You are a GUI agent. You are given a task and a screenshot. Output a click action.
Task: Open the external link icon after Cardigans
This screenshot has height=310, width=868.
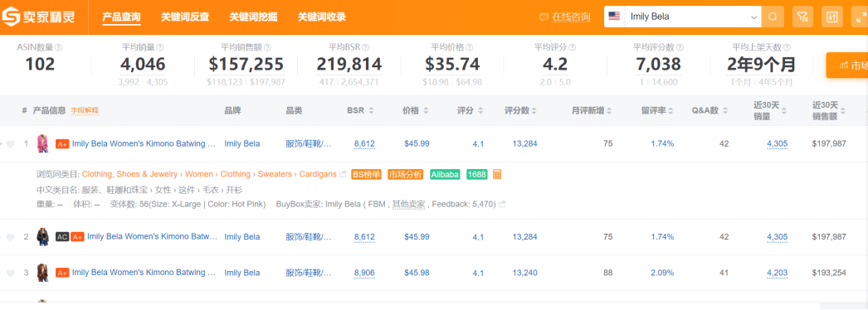pos(343,174)
